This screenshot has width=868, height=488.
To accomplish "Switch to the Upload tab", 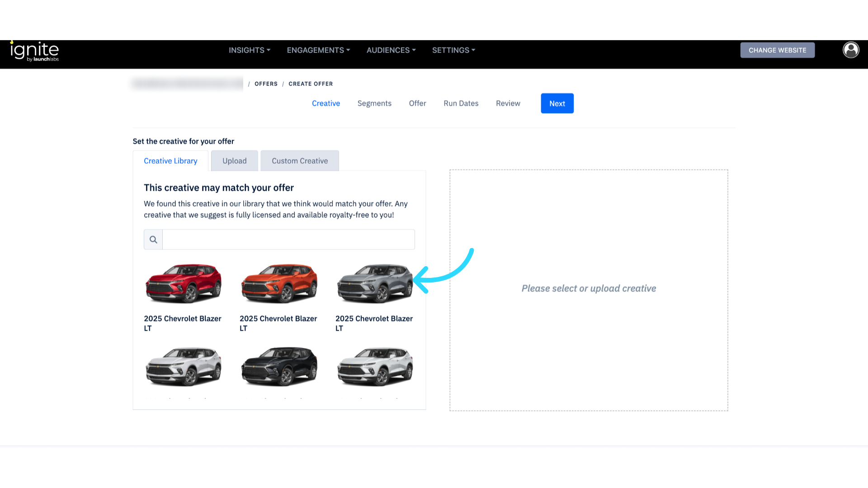I will tap(234, 161).
